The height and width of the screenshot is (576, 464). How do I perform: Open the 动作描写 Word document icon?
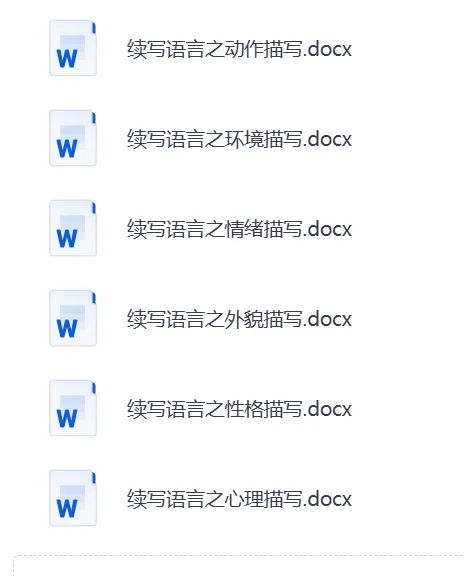[73, 48]
